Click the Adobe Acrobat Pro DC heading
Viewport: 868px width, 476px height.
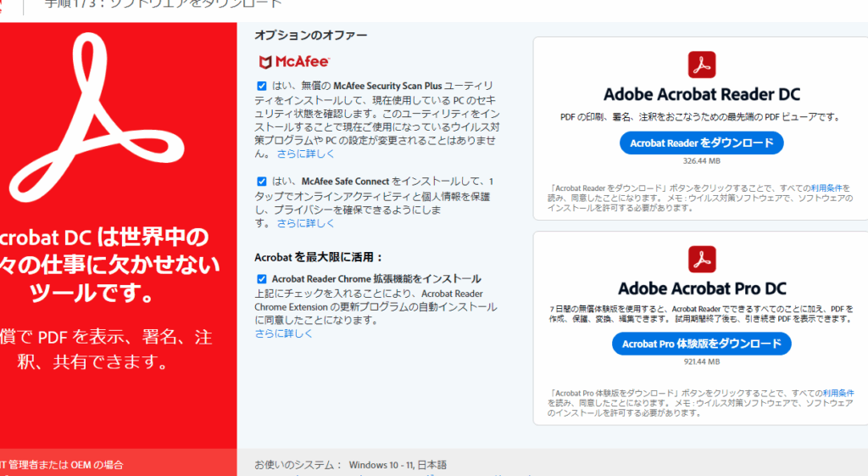(x=701, y=288)
